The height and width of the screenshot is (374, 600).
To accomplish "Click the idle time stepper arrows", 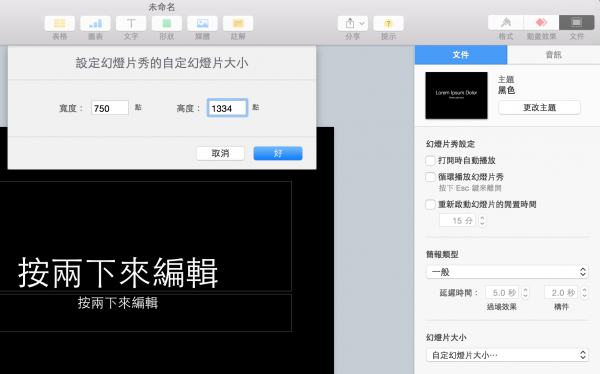I will (482, 220).
